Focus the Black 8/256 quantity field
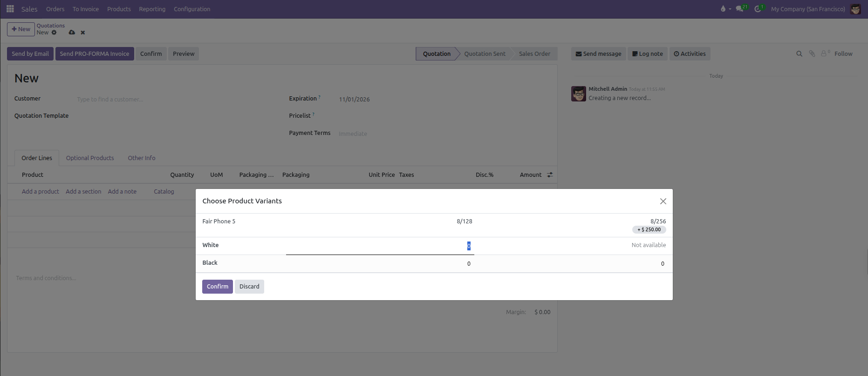 (573, 264)
